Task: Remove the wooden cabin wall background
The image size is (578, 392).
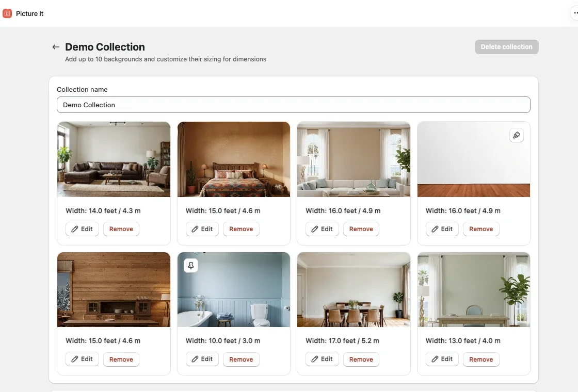Action: point(121,359)
